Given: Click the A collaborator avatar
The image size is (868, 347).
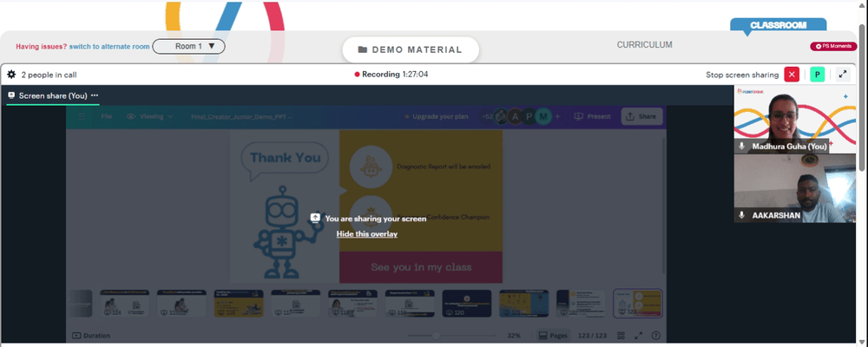Looking at the screenshot, I should tap(516, 116).
